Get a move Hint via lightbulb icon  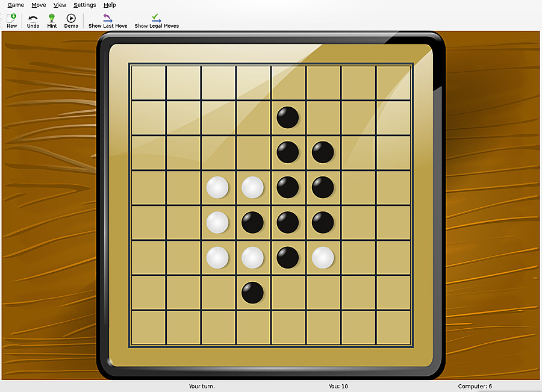(x=52, y=21)
